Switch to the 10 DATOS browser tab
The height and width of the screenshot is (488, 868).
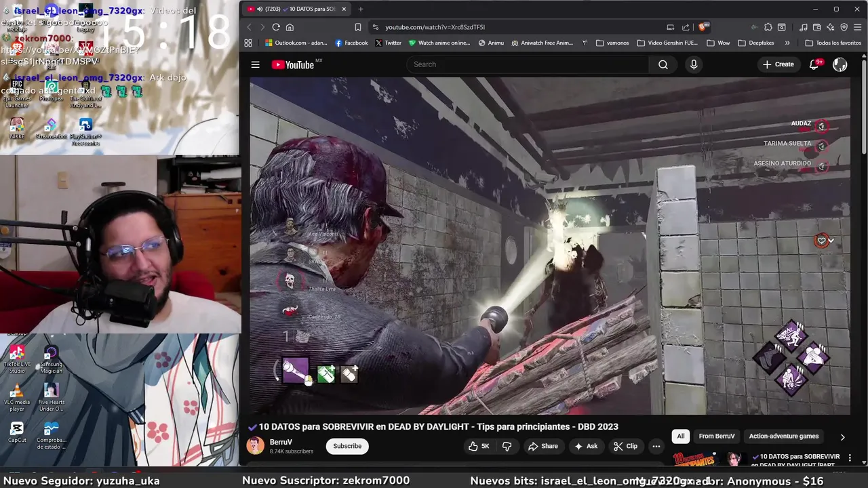pyautogui.click(x=297, y=9)
